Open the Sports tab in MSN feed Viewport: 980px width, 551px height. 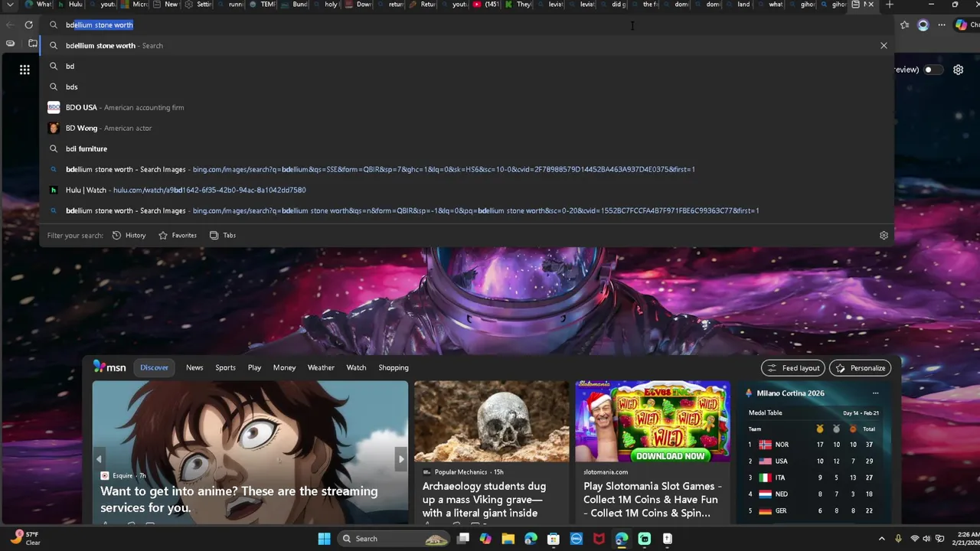225,367
